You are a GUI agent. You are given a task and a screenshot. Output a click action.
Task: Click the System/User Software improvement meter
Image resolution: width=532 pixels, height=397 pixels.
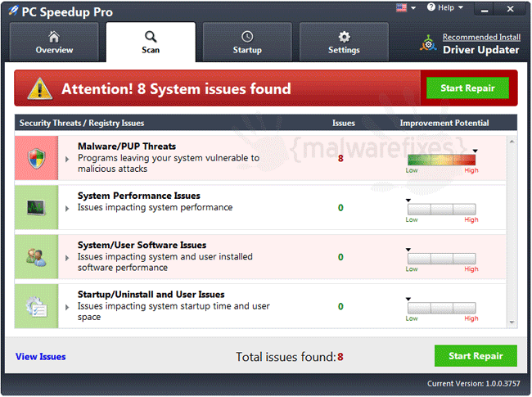441,259
